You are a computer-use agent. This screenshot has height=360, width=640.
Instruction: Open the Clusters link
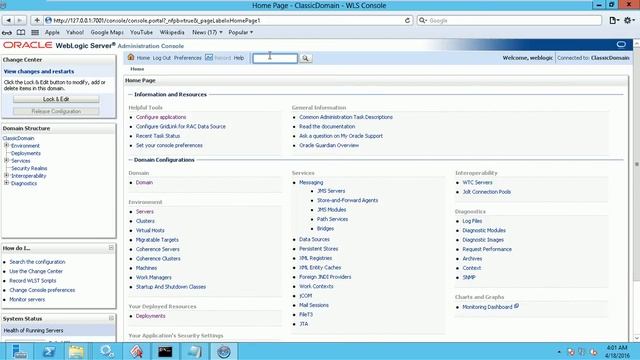point(145,221)
